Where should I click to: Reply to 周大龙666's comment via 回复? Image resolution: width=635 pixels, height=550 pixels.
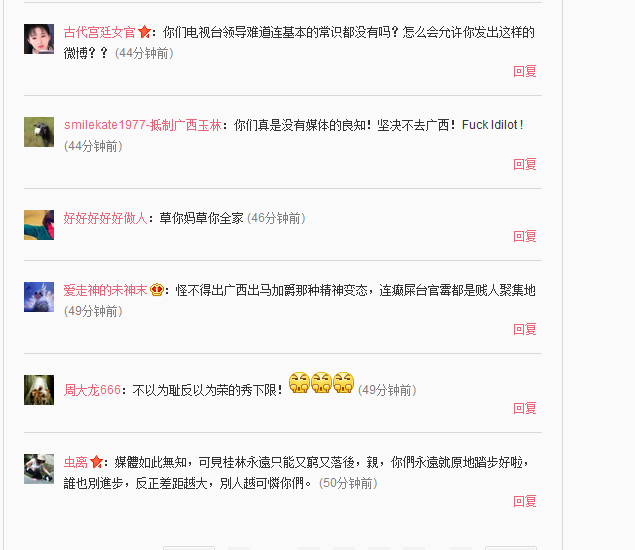pos(525,408)
